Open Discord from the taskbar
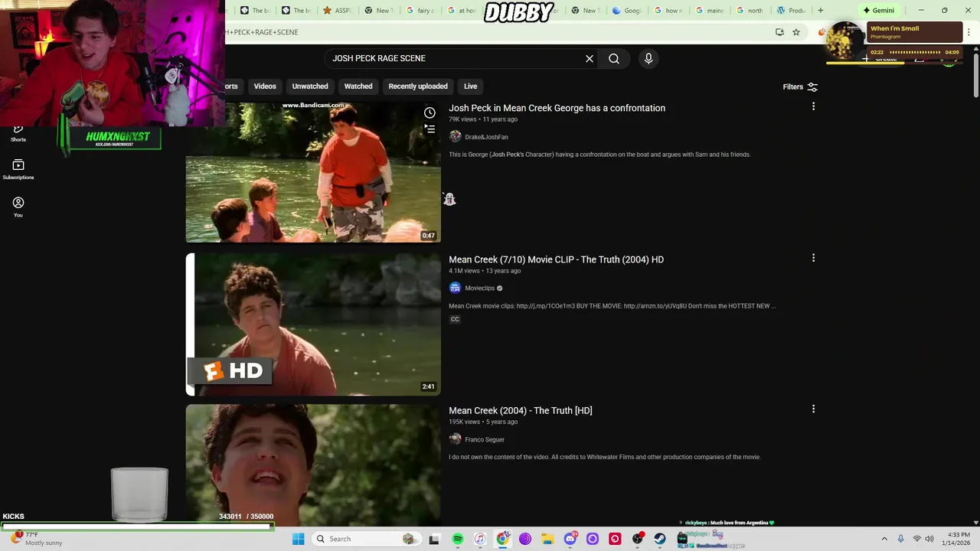 (x=570, y=539)
